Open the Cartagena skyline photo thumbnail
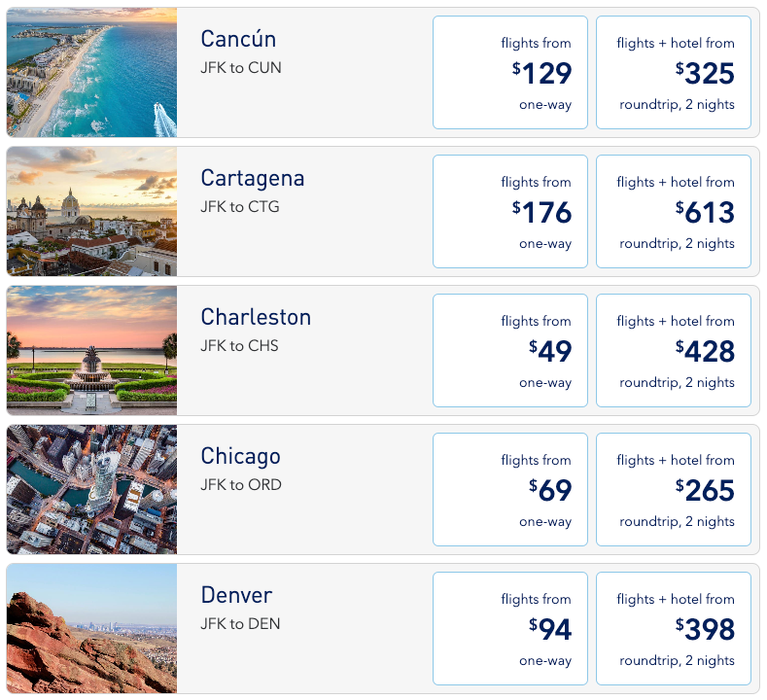The width and height of the screenshot is (767, 700). (x=92, y=211)
